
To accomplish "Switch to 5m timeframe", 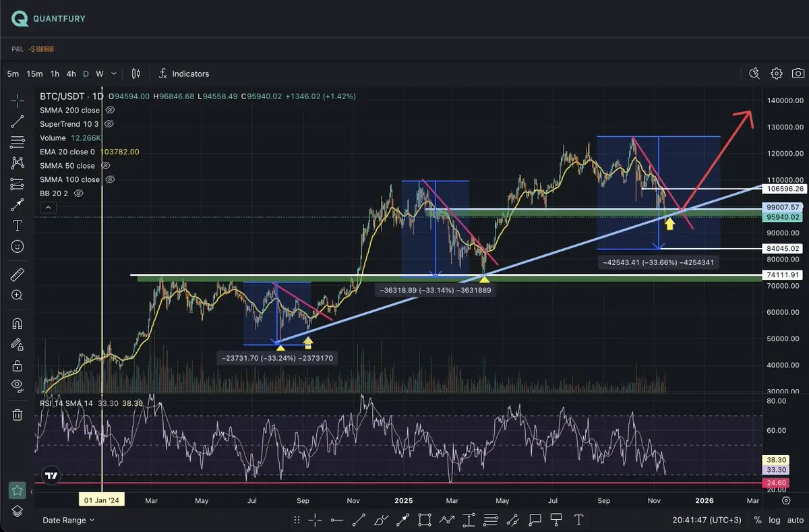I will pyautogui.click(x=13, y=73).
